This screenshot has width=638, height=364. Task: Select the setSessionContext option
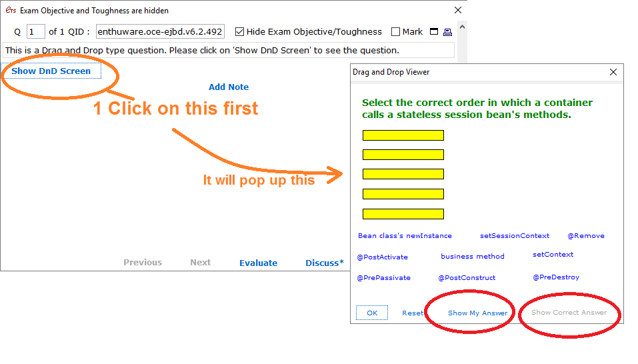pyautogui.click(x=515, y=235)
